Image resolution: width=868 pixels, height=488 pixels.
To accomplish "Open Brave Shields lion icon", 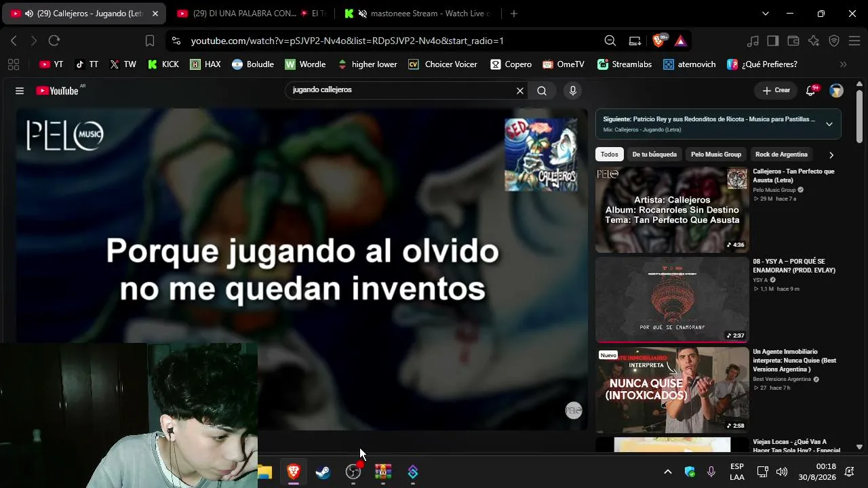I will (658, 41).
